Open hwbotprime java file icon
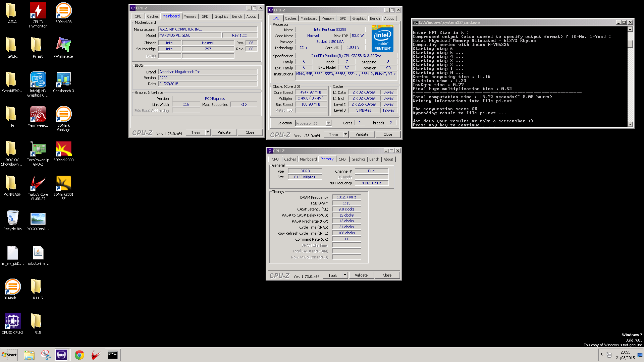 tap(38, 255)
